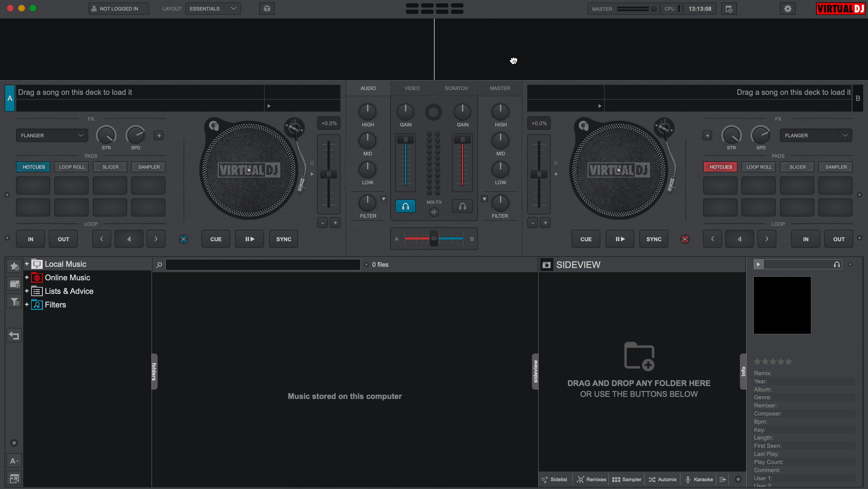Click the plus FX slot button on deck B
The width and height of the screenshot is (868, 489).
point(707,135)
